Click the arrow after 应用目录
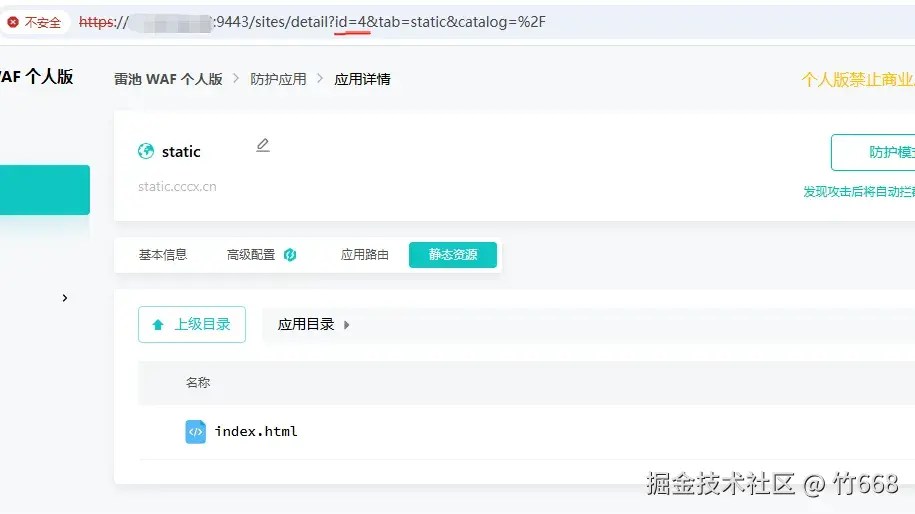This screenshot has width=915, height=514. pyautogui.click(x=347, y=325)
